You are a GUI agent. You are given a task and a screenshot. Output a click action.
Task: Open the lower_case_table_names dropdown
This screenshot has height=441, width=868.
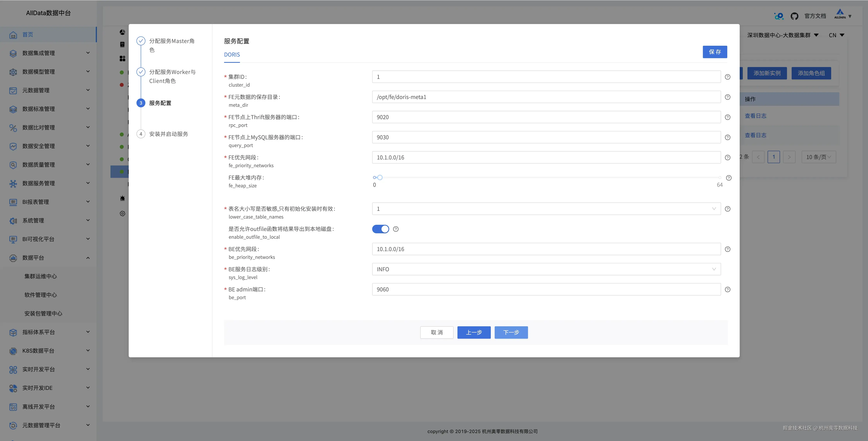546,209
